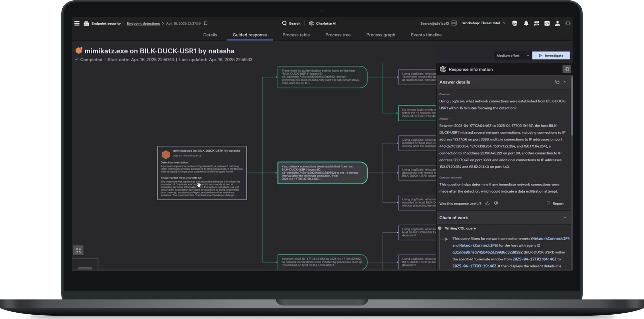The width and height of the screenshot is (644, 319).
Task: Click the Search magnifier icon
Action: click(x=284, y=23)
